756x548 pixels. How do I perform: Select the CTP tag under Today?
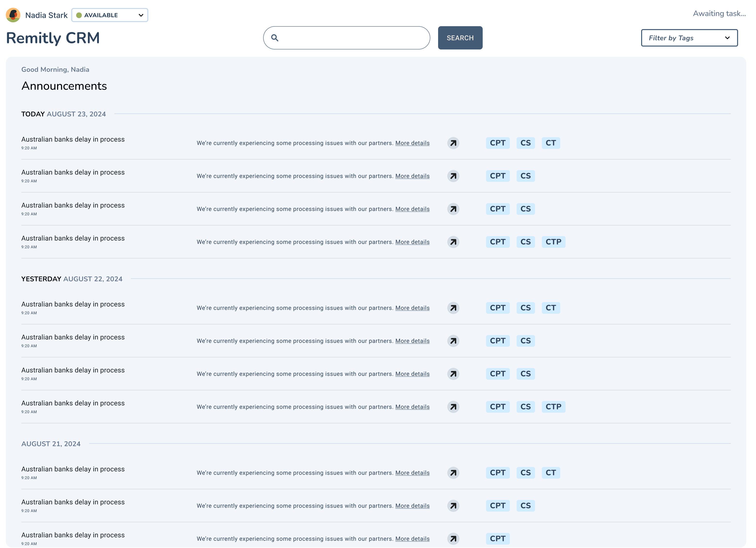pos(553,242)
